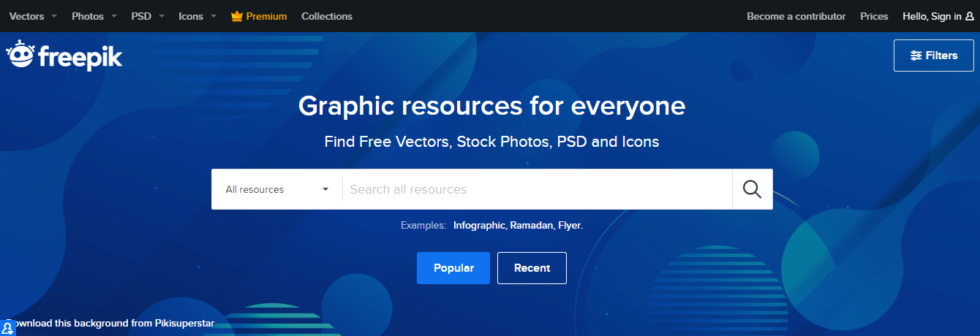Image resolution: width=980 pixels, height=336 pixels.
Task: Open the Filters button
Action: coord(934,56)
